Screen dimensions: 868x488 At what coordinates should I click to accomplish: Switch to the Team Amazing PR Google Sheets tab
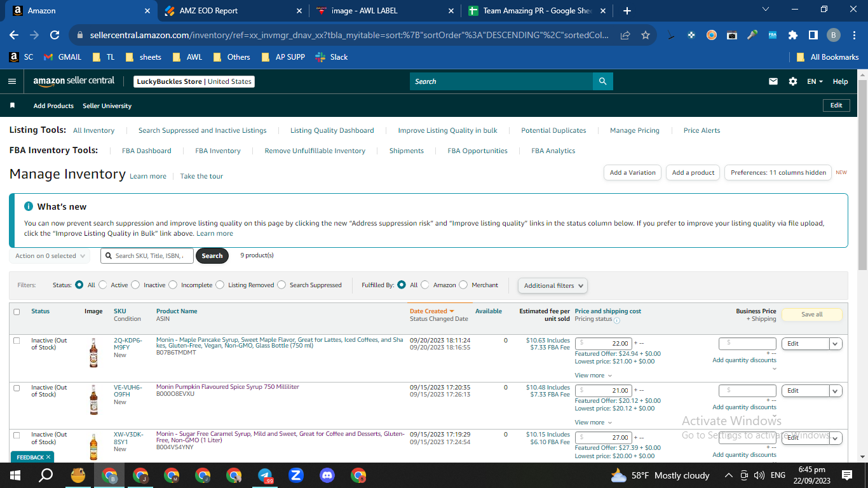tap(538, 11)
